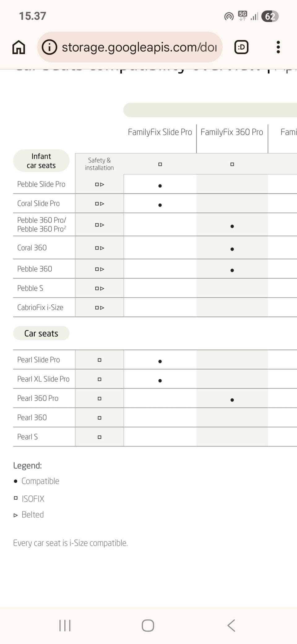Open site info icon in address bar

[x=49, y=47]
